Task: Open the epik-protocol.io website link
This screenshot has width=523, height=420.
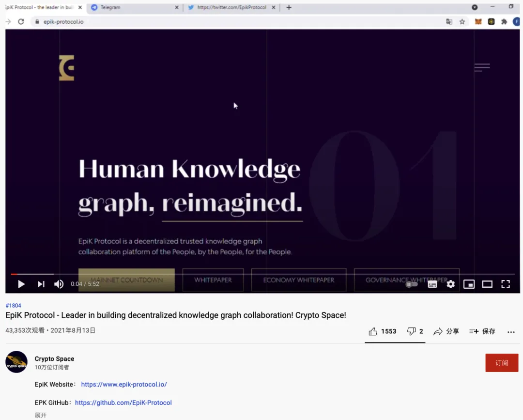Action: 124,384
